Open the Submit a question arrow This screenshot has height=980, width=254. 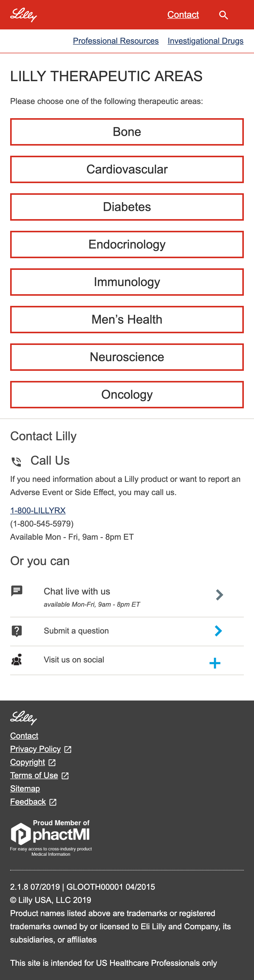(x=218, y=631)
